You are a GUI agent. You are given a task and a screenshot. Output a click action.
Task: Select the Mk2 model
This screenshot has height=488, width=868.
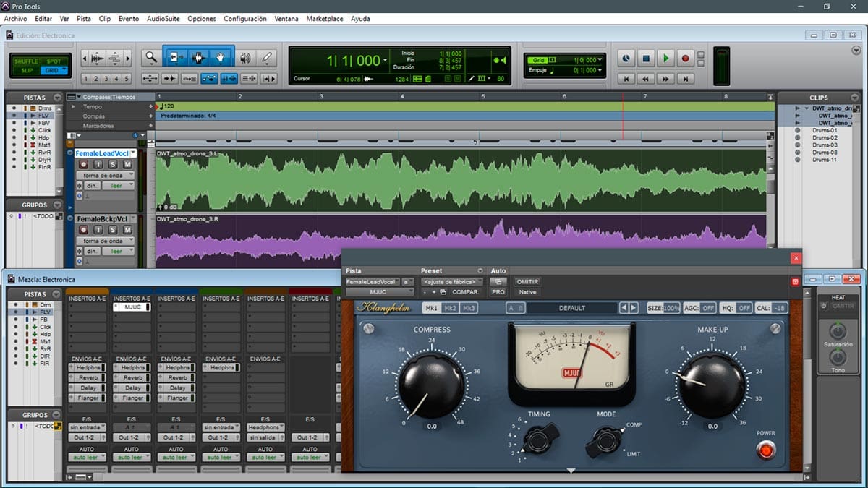[x=450, y=308]
